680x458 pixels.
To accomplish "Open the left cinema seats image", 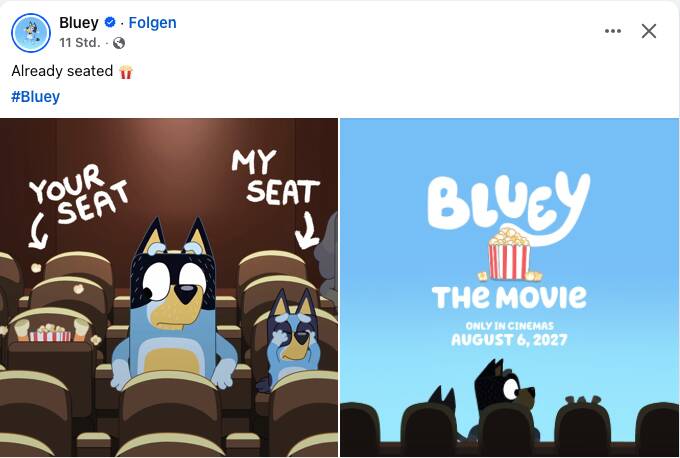I will pyautogui.click(x=169, y=287).
